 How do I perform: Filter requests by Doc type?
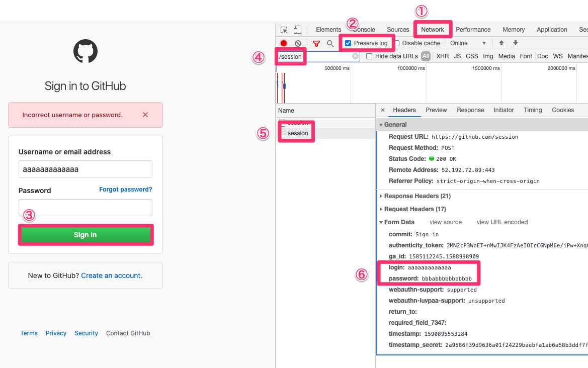point(542,56)
